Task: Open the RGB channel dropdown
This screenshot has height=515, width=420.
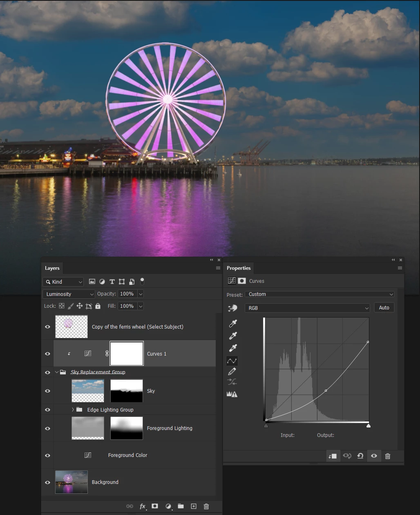Action: 307,308
